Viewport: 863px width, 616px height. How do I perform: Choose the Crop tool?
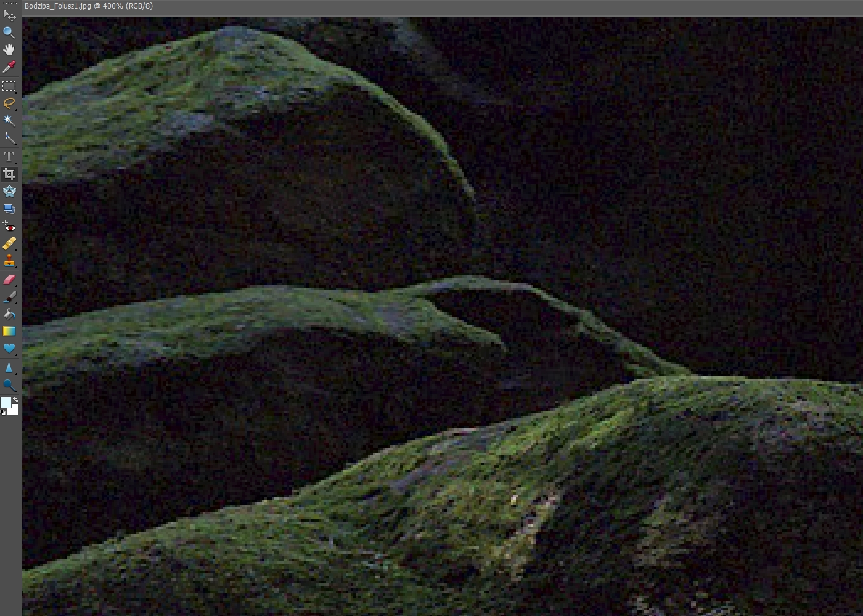point(9,174)
